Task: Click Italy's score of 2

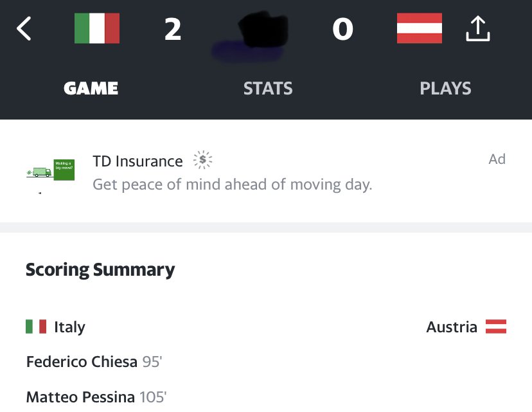Action: pyautogui.click(x=173, y=30)
